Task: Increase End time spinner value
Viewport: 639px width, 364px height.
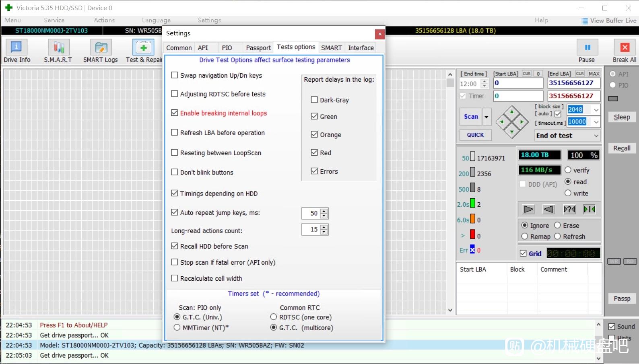Action: [484, 81]
